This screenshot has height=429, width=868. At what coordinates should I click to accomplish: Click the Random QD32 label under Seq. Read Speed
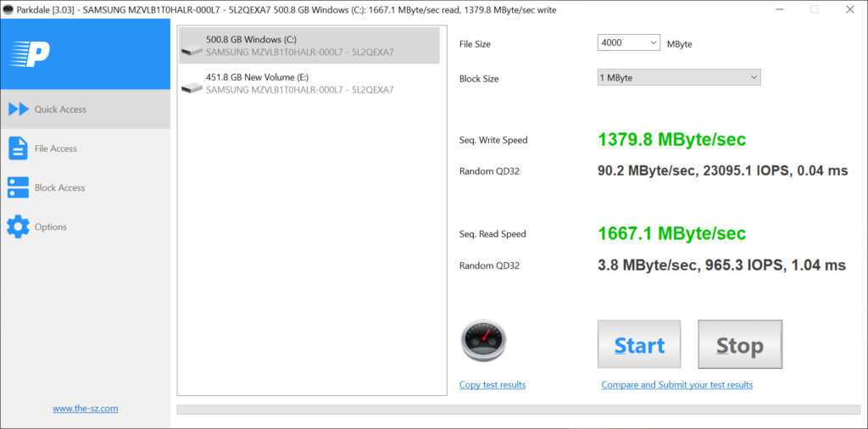[x=489, y=265]
